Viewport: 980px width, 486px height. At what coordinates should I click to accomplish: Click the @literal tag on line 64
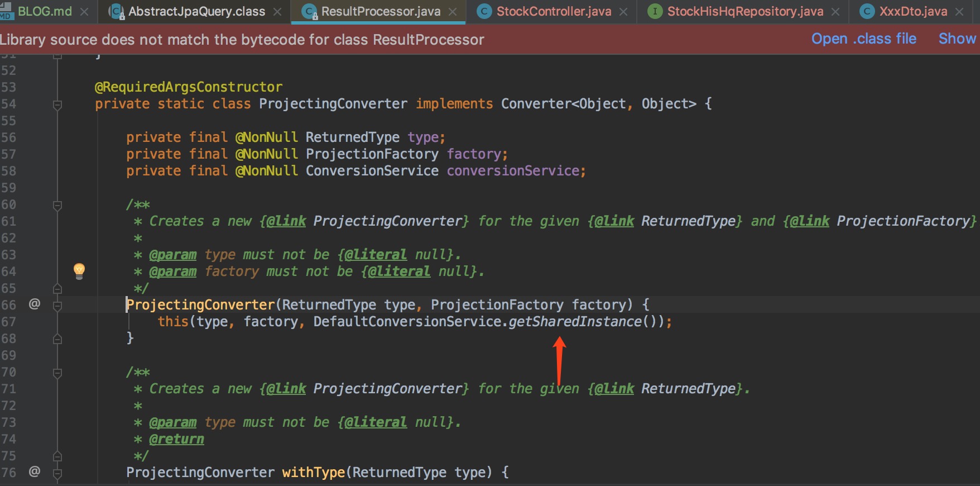[x=399, y=271]
